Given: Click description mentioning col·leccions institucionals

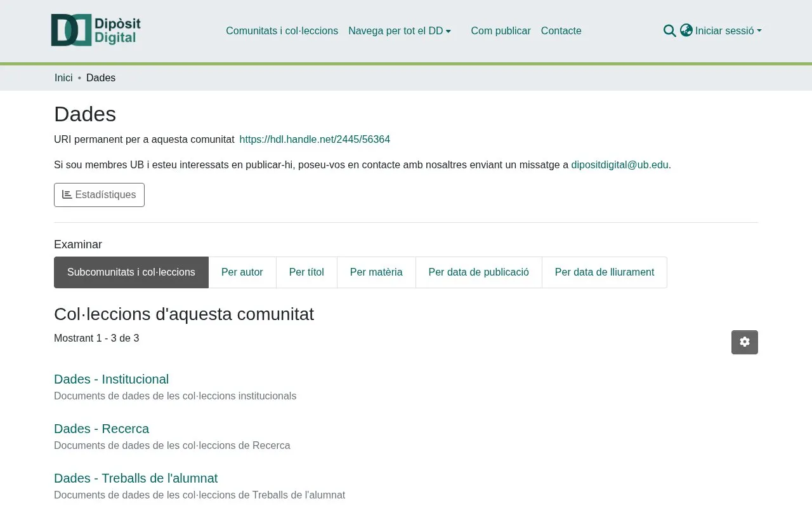Looking at the screenshot, I should (175, 396).
